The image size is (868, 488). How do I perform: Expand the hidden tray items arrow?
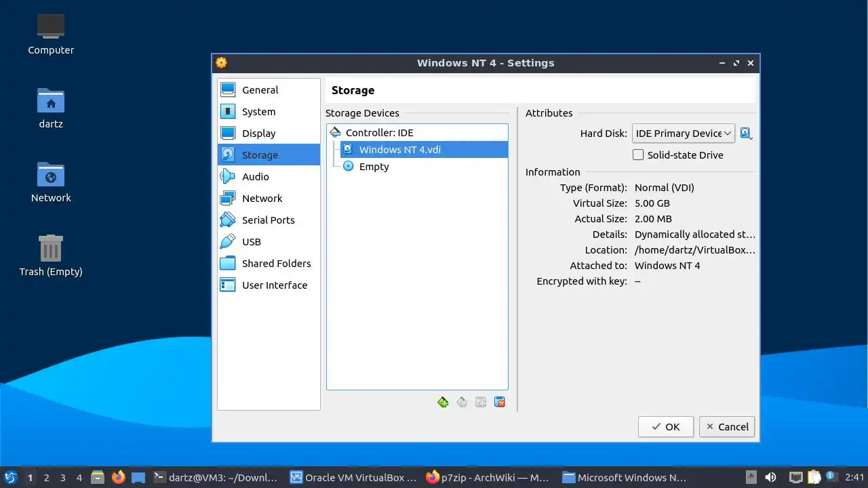point(751,477)
